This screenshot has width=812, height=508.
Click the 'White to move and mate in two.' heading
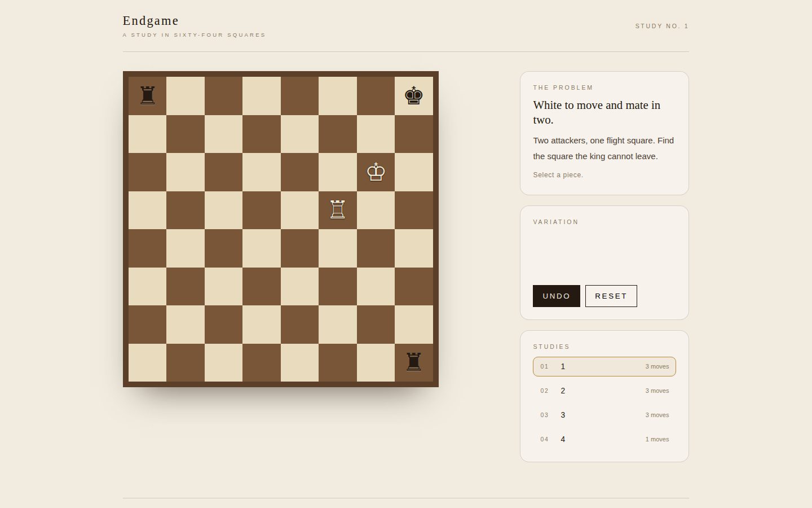click(x=597, y=112)
